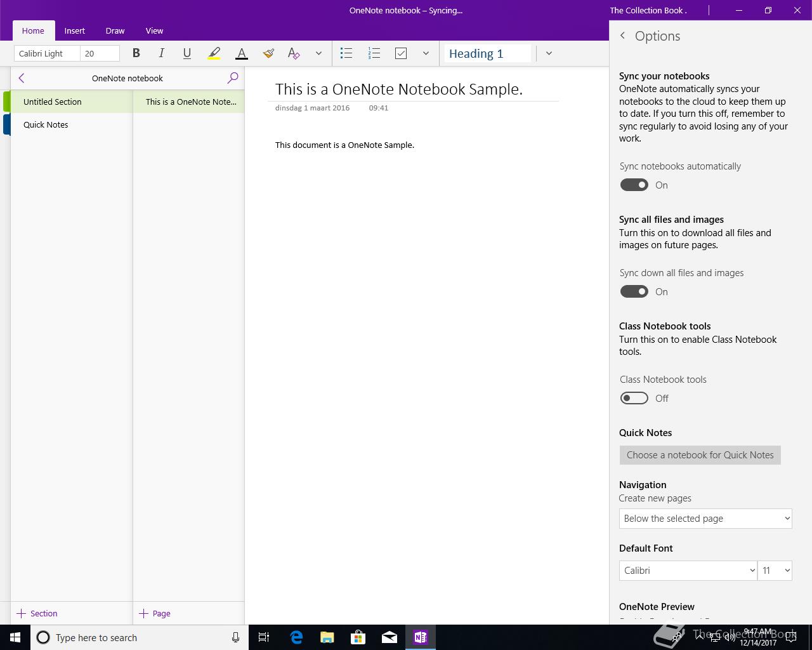The image size is (812, 650).
Task: Start a numbered list
Action: pos(374,53)
